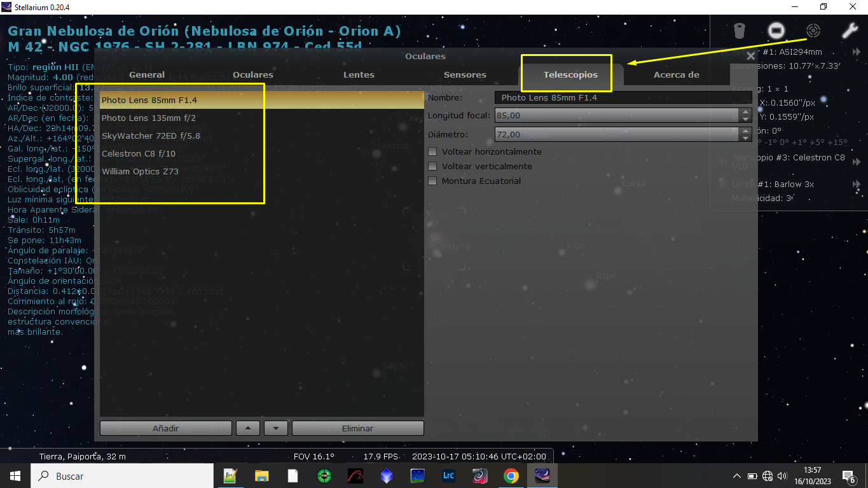Switch to the Sensores tab
This screenshot has width=868, height=488.
click(x=465, y=74)
